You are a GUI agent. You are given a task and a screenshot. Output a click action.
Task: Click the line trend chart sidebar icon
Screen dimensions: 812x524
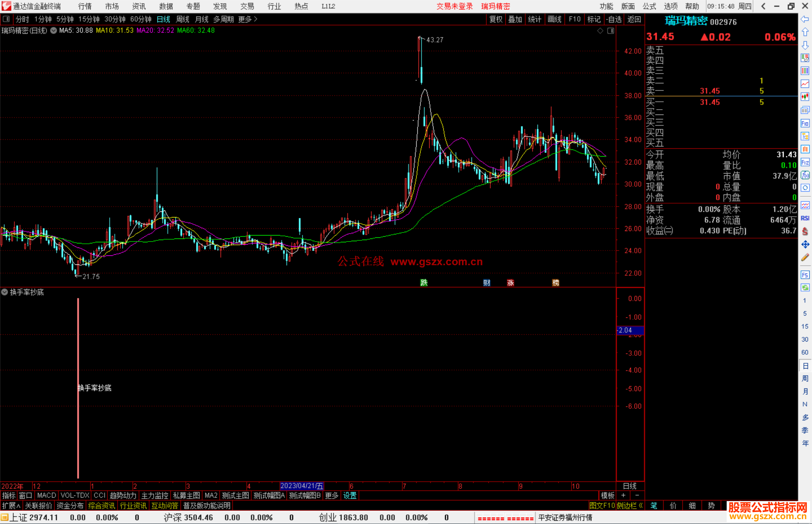[805, 84]
